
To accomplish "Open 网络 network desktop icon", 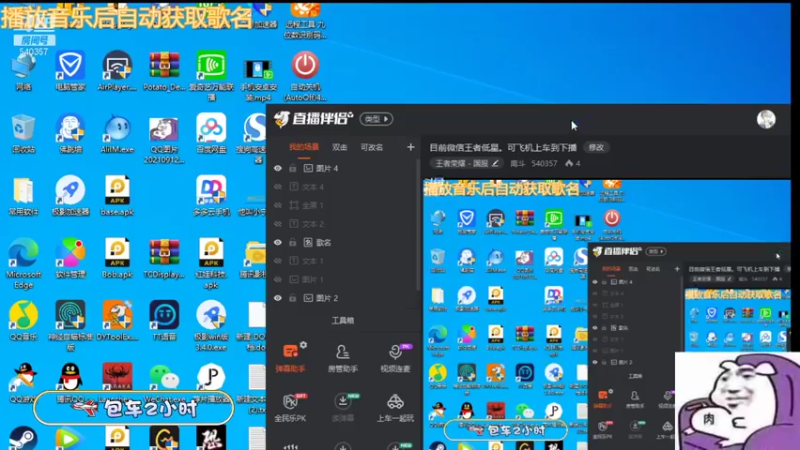I will (23, 71).
